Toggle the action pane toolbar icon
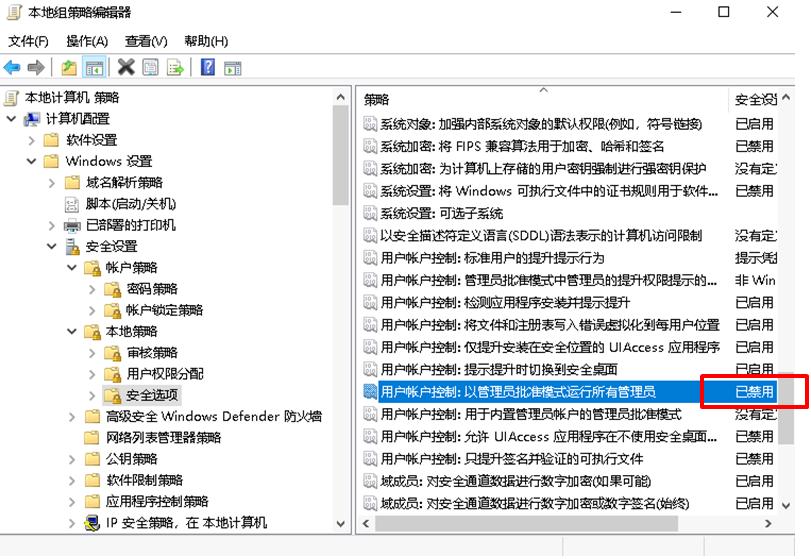This screenshot has height=559, width=811. [x=232, y=68]
